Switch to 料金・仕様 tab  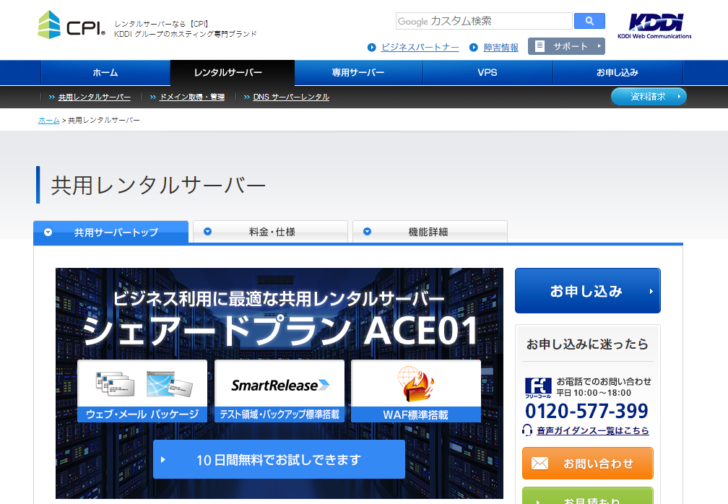[271, 232]
